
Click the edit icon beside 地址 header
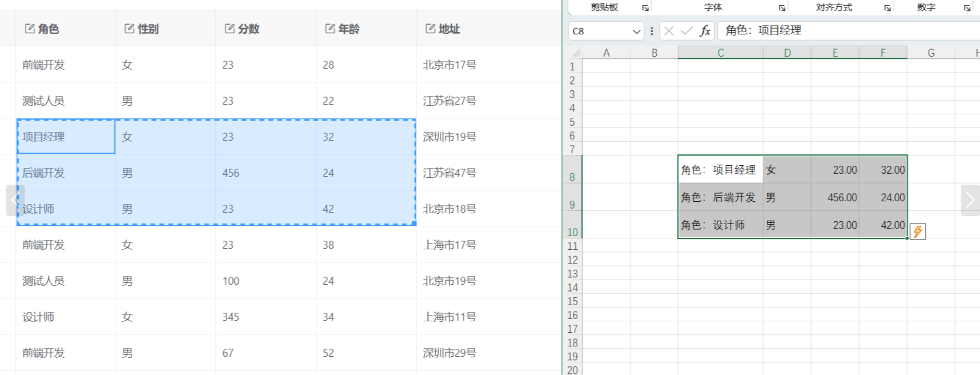click(x=430, y=29)
